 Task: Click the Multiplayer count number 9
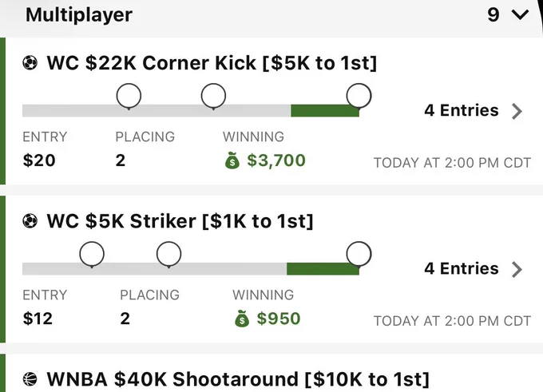point(493,15)
